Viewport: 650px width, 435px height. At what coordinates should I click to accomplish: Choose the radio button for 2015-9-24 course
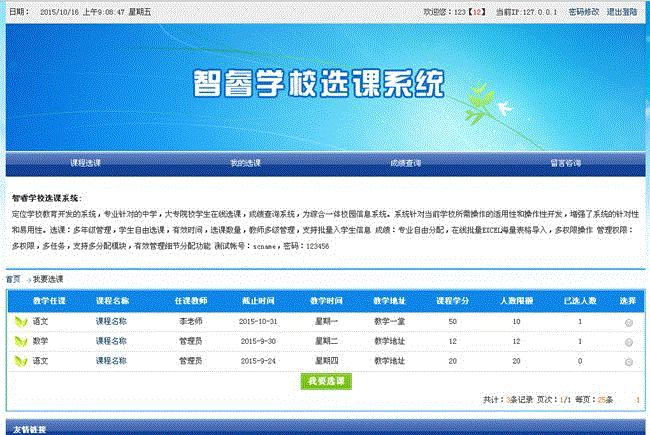[x=628, y=360]
